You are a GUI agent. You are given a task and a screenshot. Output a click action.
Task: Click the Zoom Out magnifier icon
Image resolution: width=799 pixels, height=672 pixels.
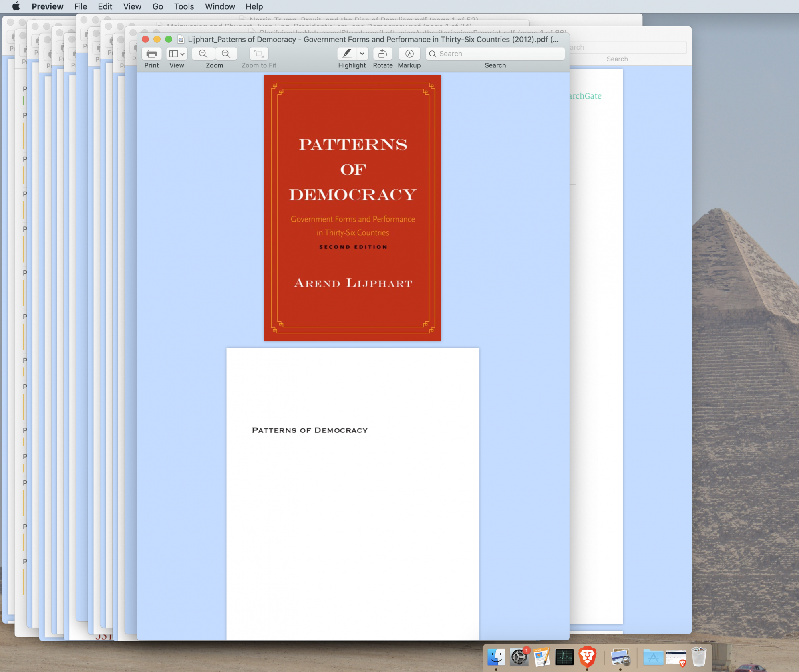[203, 54]
